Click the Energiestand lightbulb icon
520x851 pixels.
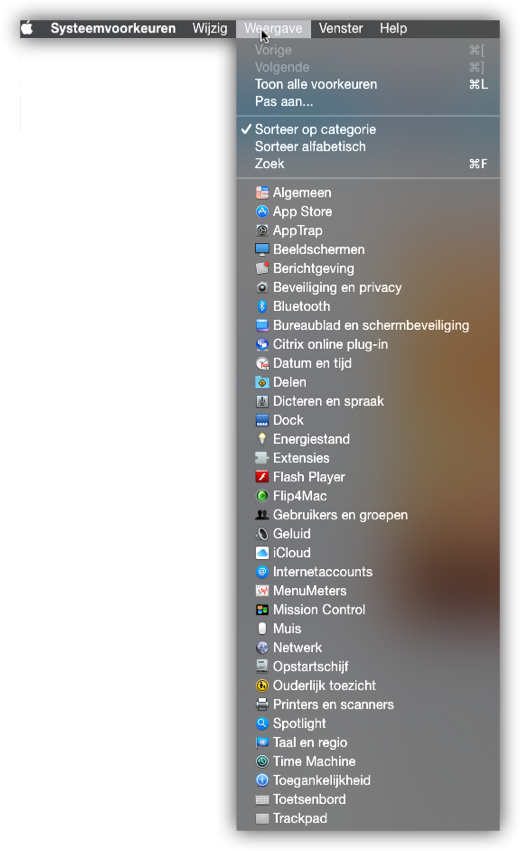(262, 439)
